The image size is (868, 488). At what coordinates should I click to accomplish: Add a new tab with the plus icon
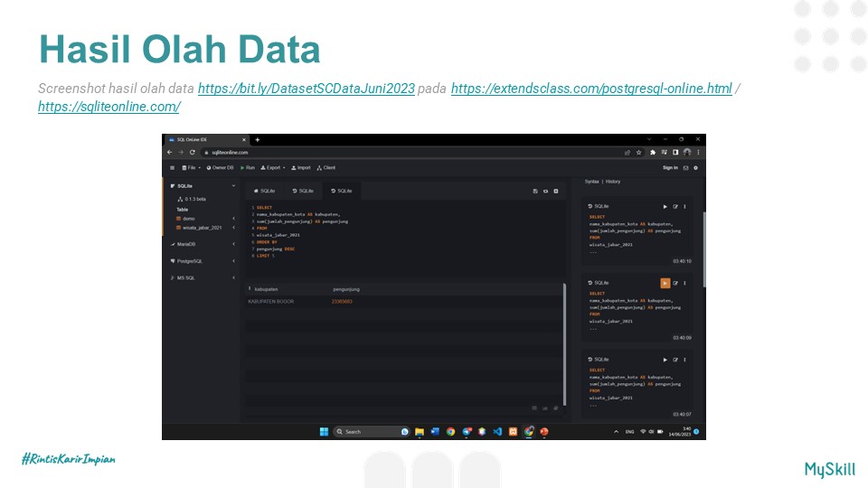(556, 192)
